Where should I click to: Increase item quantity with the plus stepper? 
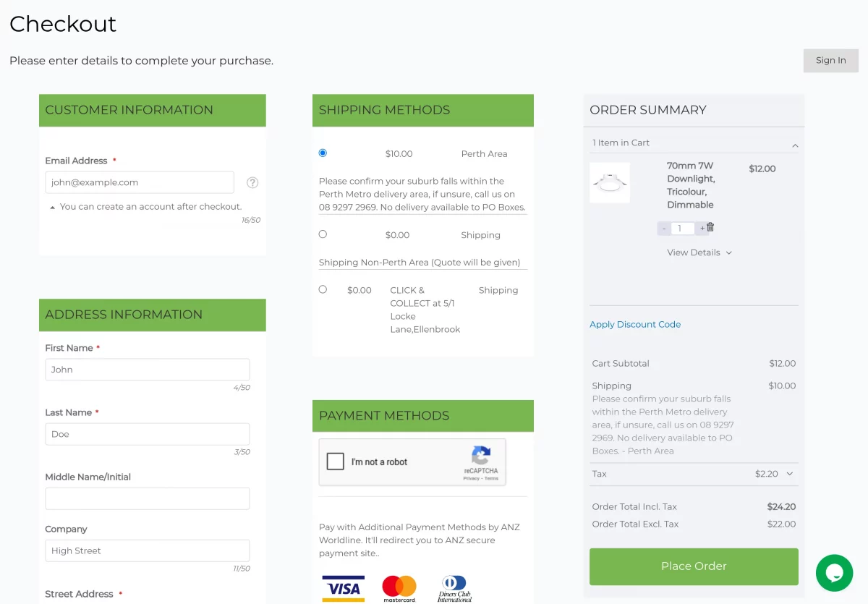(700, 227)
